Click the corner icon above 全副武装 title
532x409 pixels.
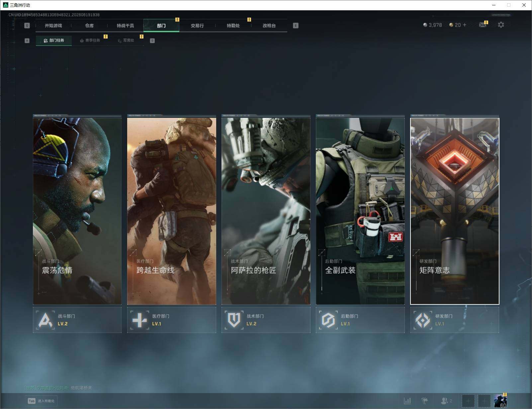tap(321, 252)
